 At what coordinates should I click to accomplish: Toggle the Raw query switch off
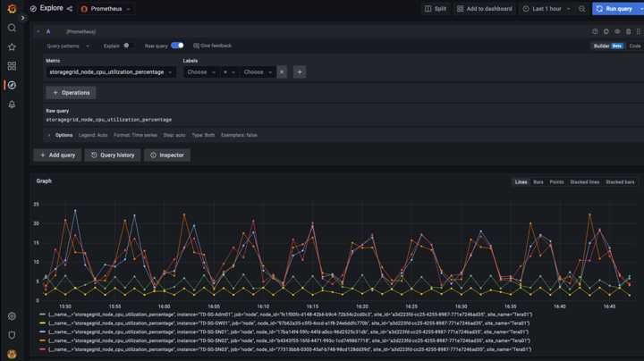click(177, 46)
